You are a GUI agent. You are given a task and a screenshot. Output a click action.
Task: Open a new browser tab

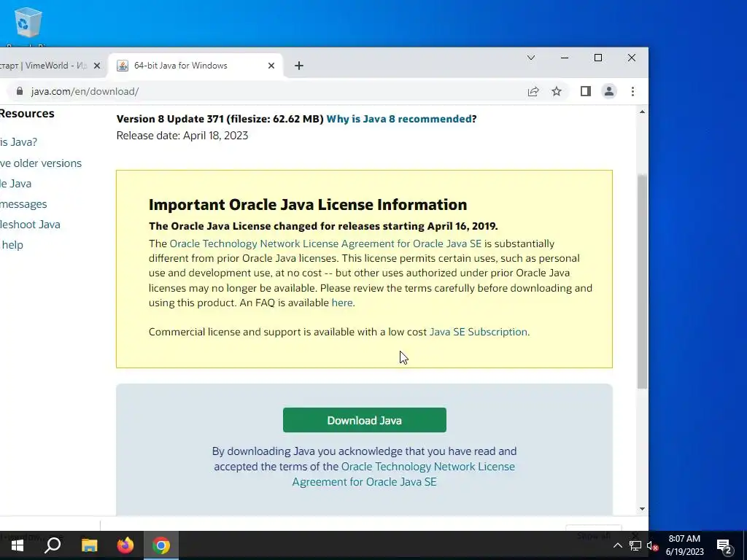coord(298,66)
